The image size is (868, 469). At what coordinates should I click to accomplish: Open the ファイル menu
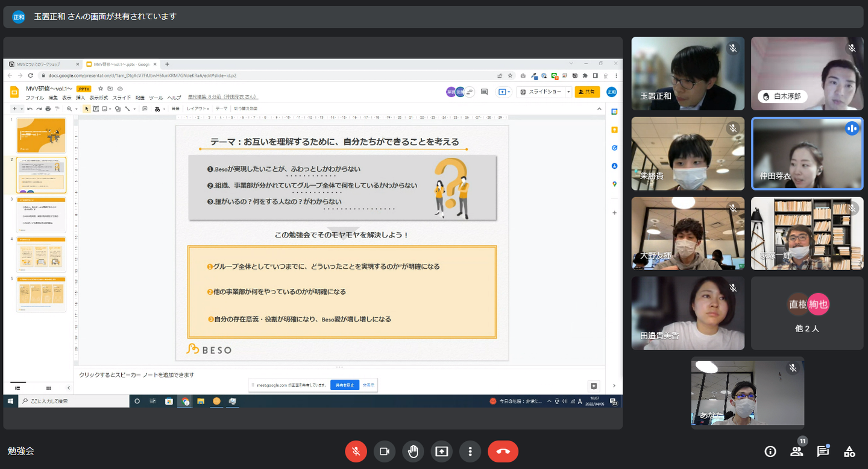(34, 98)
